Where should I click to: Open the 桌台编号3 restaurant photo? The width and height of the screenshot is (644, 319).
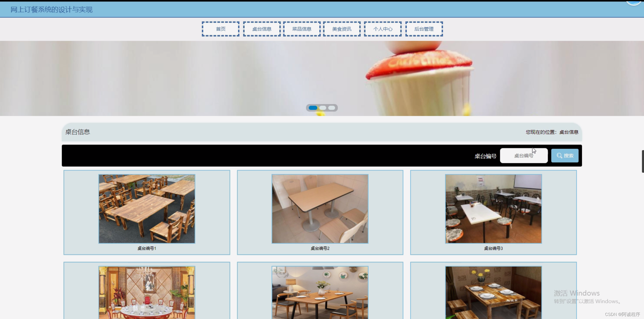point(493,209)
